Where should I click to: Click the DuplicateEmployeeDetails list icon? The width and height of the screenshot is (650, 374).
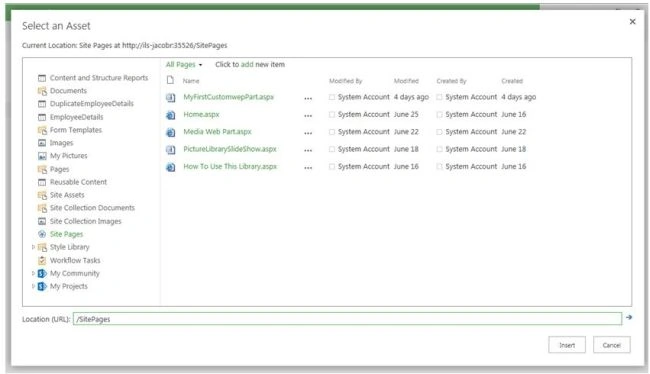pos(42,104)
